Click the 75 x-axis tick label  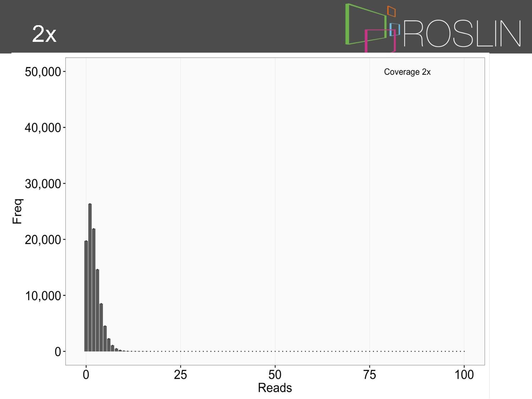[370, 375]
